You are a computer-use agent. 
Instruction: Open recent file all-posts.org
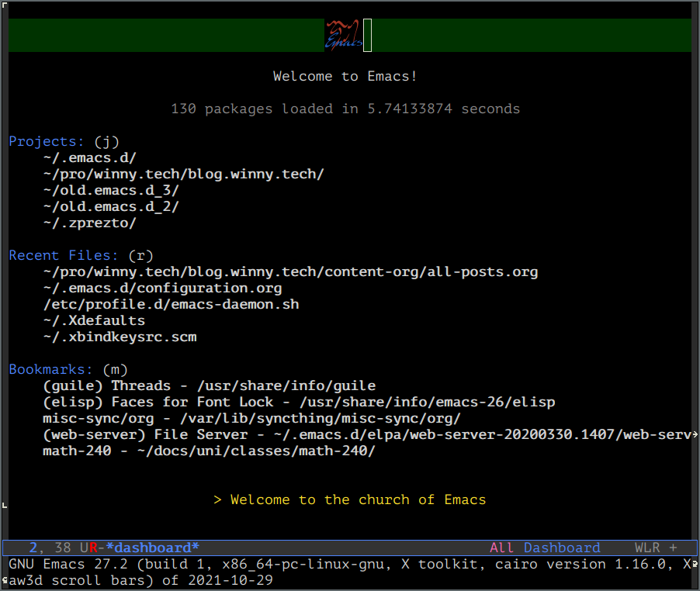pos(290,271)
